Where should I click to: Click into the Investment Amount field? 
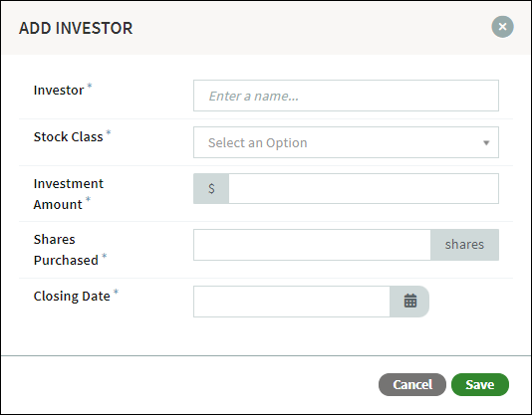(x=364, y=188)
